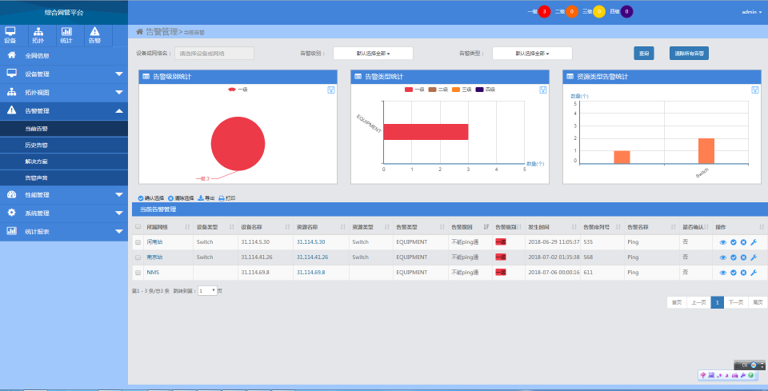Expand the 设备管理 sidebar menu arrow
Viewport: 768px width, 391px height.
click(119, 74)
